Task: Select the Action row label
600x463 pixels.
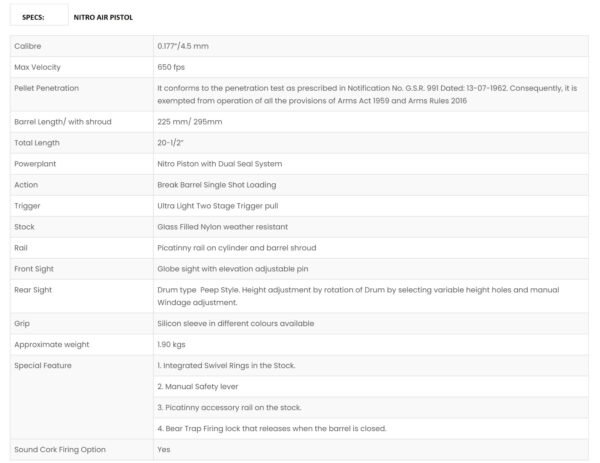Action: click(27, 185)
